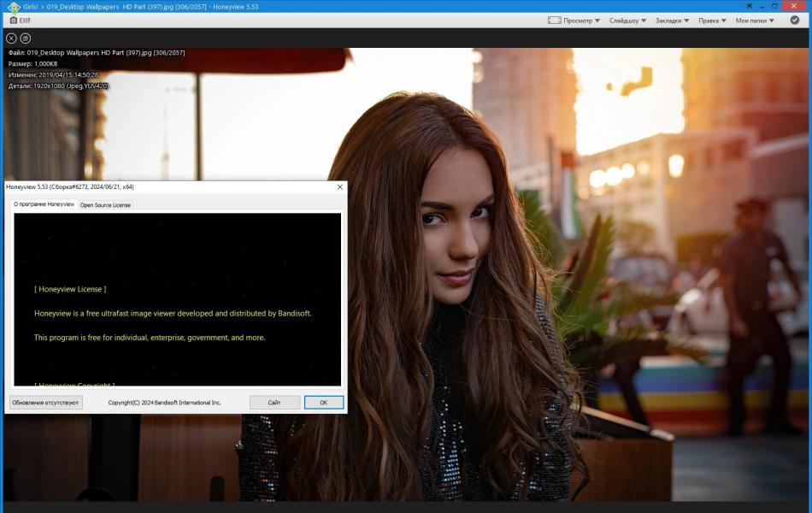Click the circled X icon below the toolbar
The width and height of the screenshot is (812, 513).
(x=11, y=38)
